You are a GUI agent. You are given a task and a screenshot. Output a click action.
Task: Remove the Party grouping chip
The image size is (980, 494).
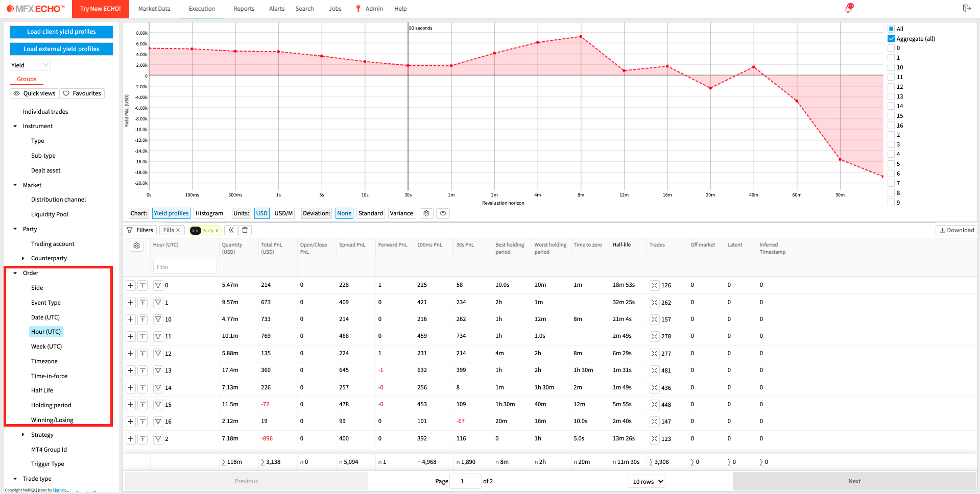pos(217,231)
